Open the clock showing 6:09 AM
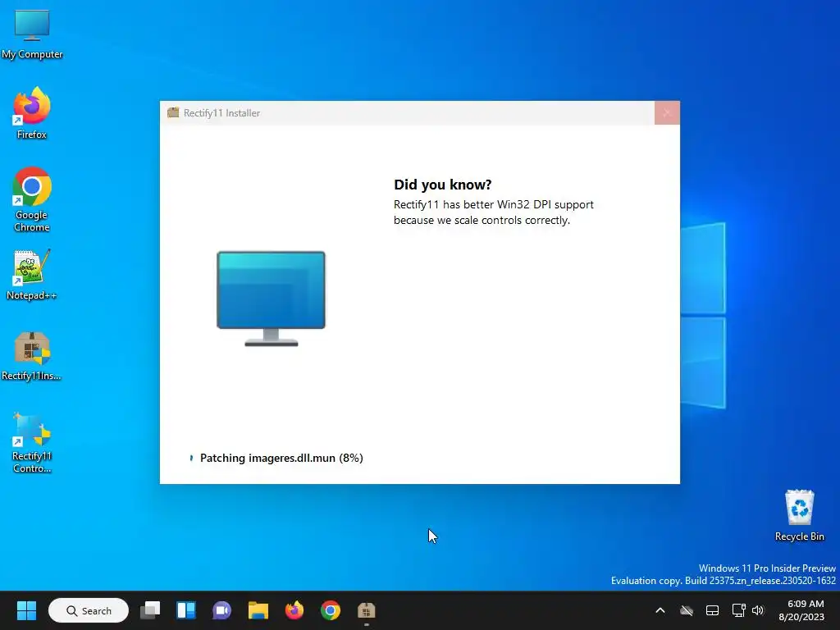Image resolution: width=840 pixels, height=630 pixels. (801, 610)
